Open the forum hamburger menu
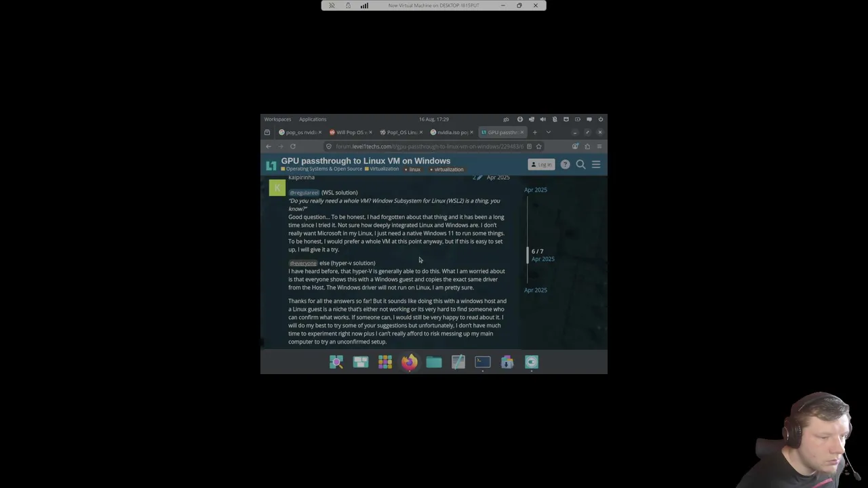The height and width of the screenshot is (488, 868). 596,165
